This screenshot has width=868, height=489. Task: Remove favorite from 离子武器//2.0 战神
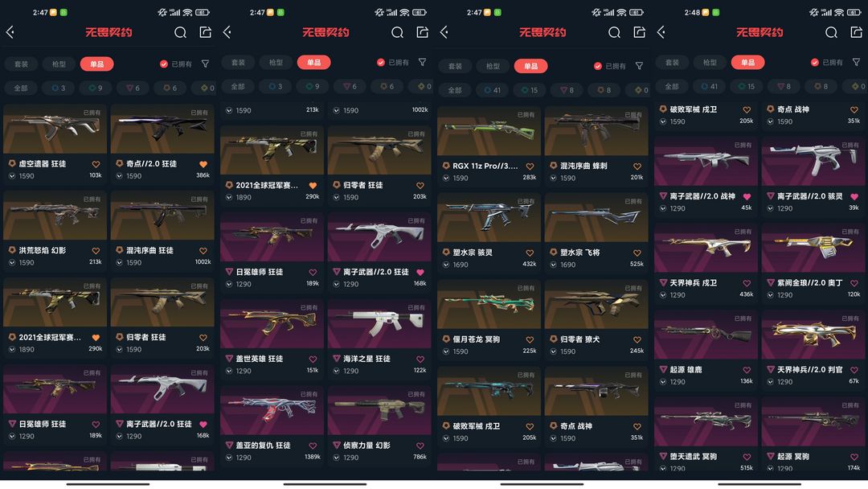[747, 196]
